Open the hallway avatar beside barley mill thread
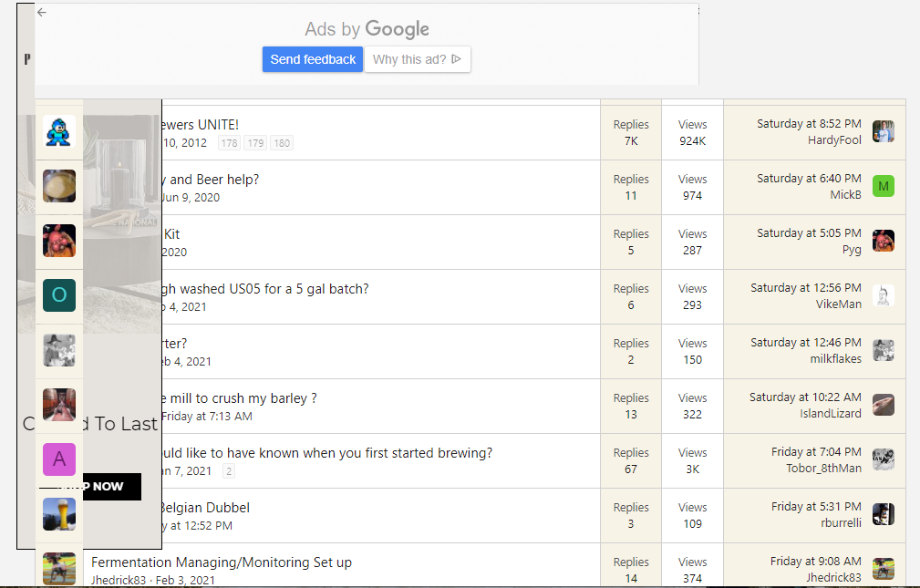 59,405
